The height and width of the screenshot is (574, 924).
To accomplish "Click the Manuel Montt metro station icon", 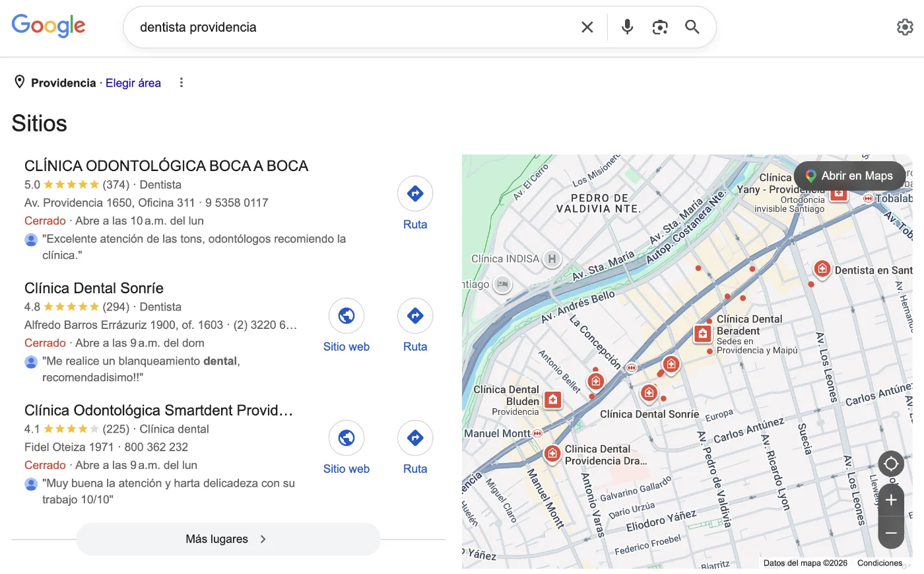I will pos(537,433).
